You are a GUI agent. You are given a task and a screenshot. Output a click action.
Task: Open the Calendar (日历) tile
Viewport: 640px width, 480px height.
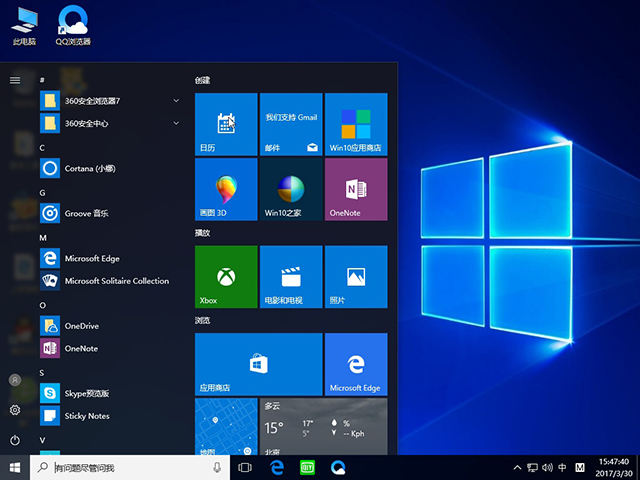pos(225,124)
